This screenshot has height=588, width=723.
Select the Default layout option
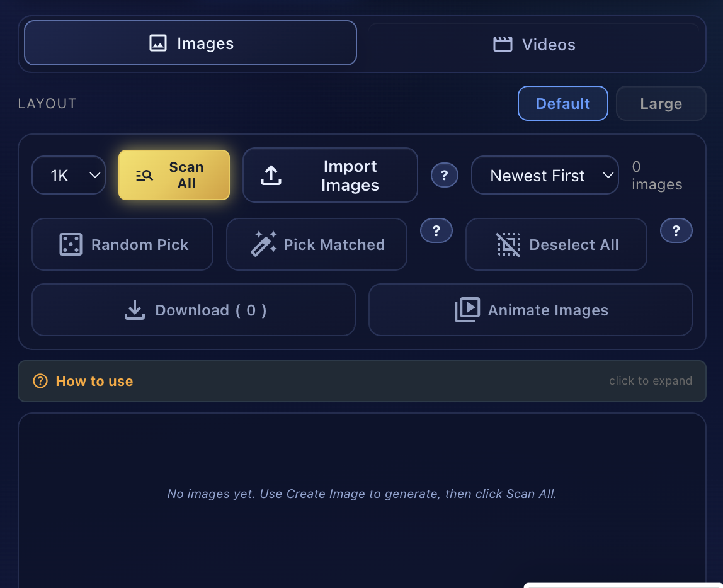click(x=562, y=103)
